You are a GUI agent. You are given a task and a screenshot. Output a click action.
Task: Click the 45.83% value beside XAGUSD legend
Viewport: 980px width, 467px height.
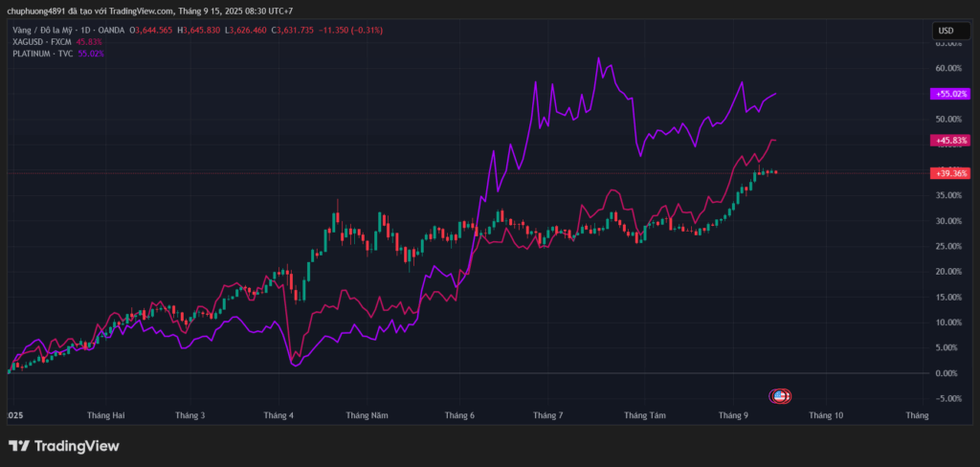pos(89,42)
